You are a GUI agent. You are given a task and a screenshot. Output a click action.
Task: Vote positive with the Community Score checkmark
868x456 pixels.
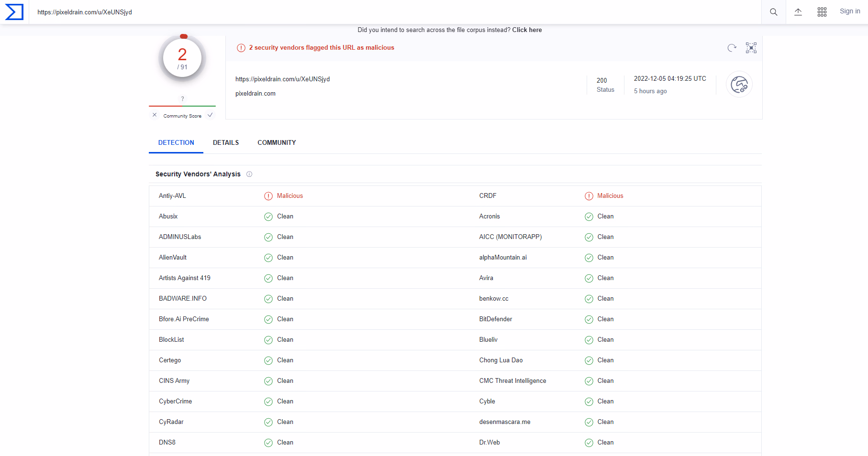click(x=210, y=115)
